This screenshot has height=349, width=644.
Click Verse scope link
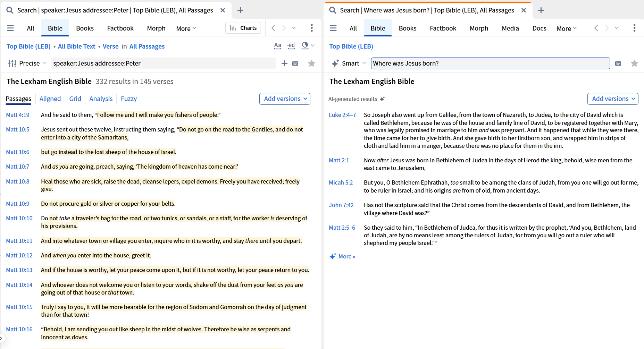tap(111, 46)
